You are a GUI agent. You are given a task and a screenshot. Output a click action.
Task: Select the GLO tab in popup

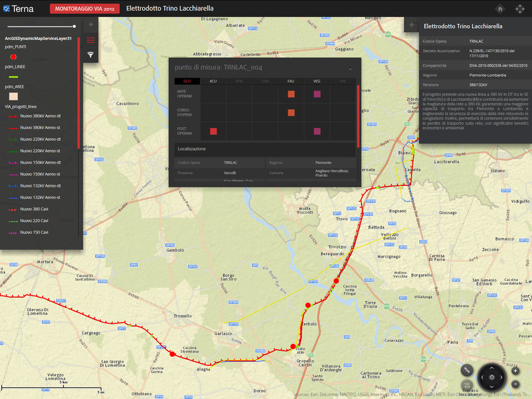click(x=187, y=81)
